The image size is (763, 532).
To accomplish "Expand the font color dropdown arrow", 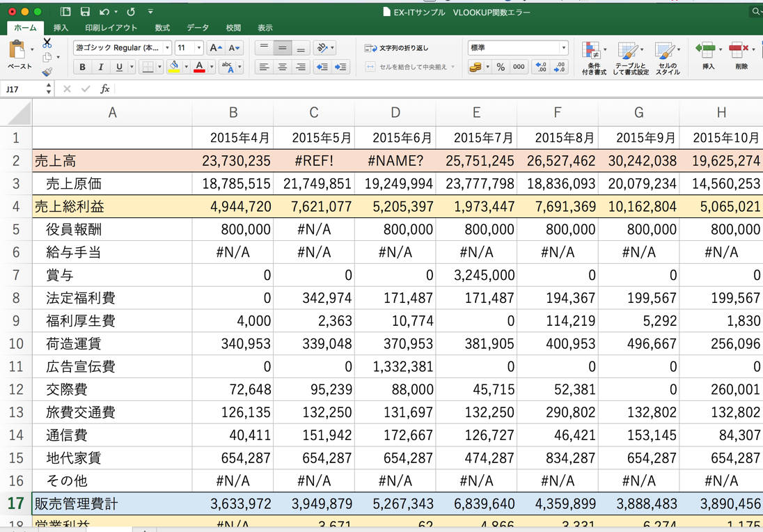I will [212, 67].
